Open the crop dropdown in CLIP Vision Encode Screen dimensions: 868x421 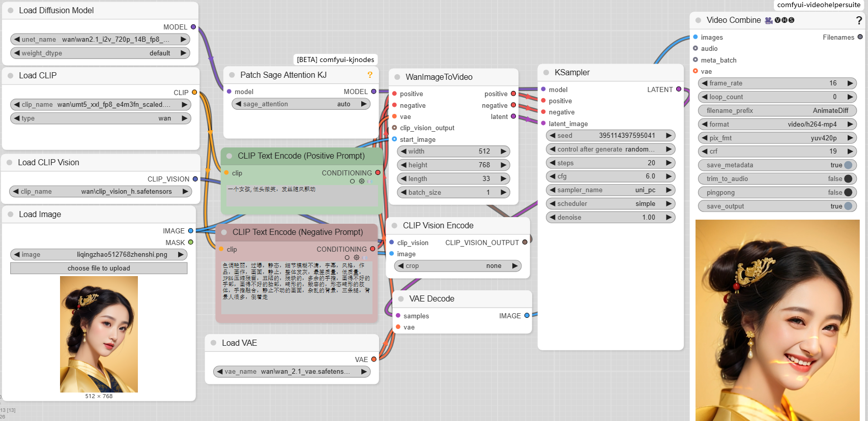(x=458, y=265)
